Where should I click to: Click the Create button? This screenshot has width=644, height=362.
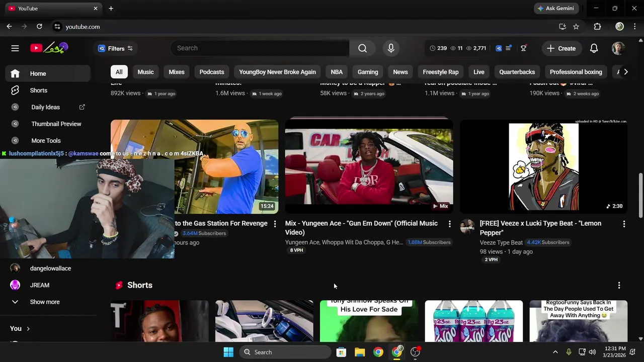click(561, 48)
